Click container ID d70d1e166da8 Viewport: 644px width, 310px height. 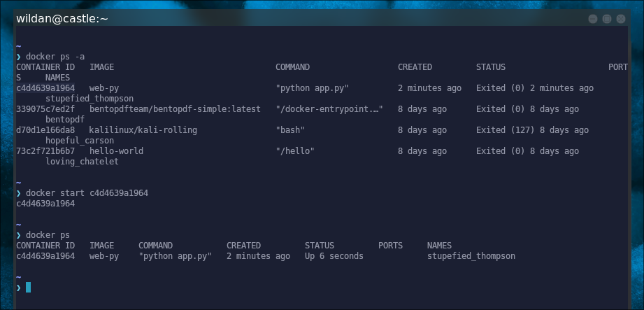pyautogui.click(x=45, y=130)
